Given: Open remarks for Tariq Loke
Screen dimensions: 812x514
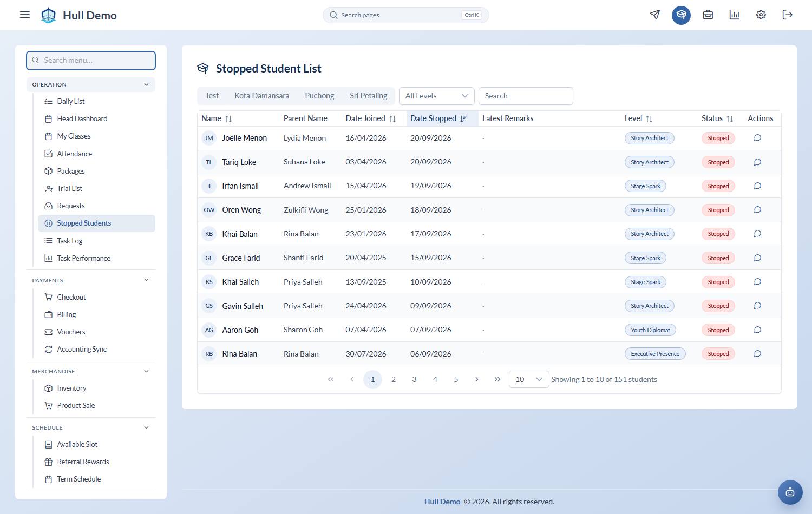Looking at the screenshot, I should [x=757, y=162].
